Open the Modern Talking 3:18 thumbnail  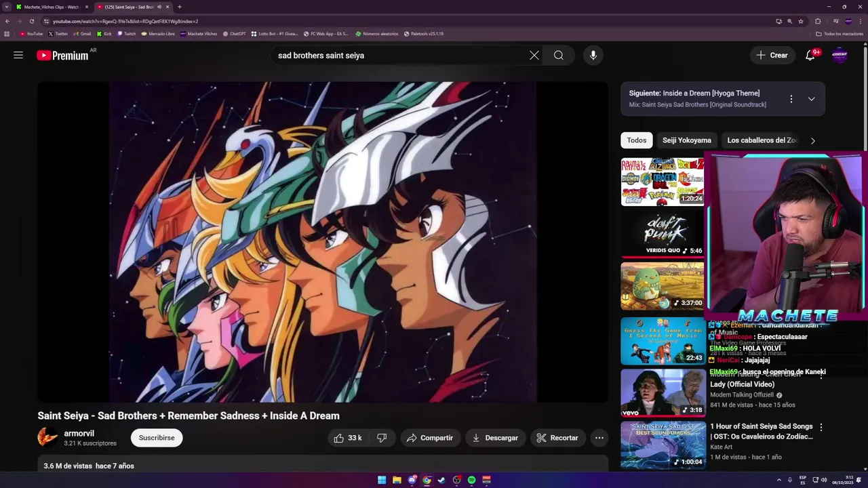pos(663,392)
